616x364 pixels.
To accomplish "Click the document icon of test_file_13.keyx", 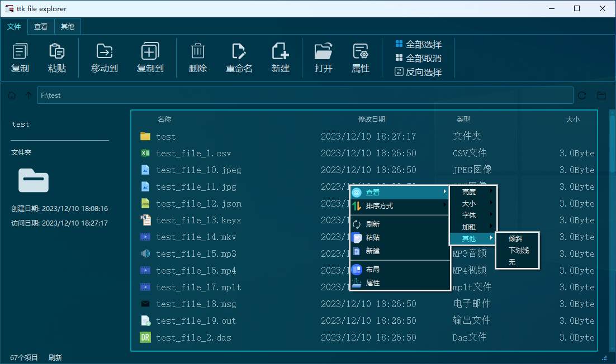I will (x=145, y=220).
